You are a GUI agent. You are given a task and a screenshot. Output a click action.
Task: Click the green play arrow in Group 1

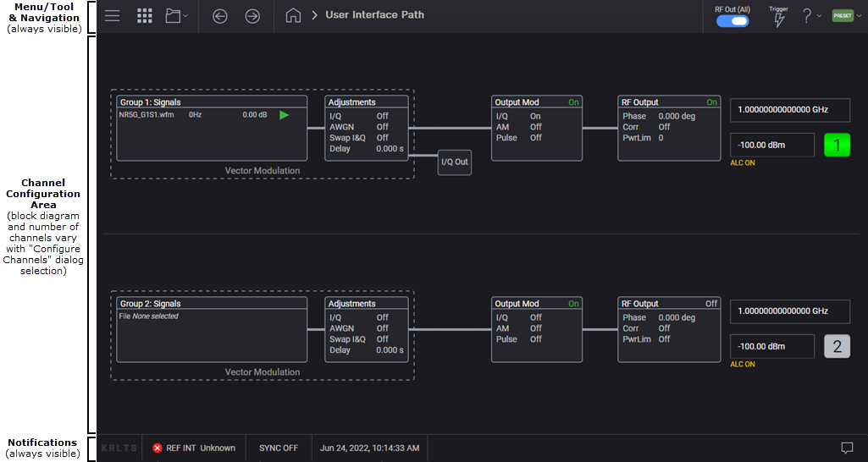coord(285,115)
